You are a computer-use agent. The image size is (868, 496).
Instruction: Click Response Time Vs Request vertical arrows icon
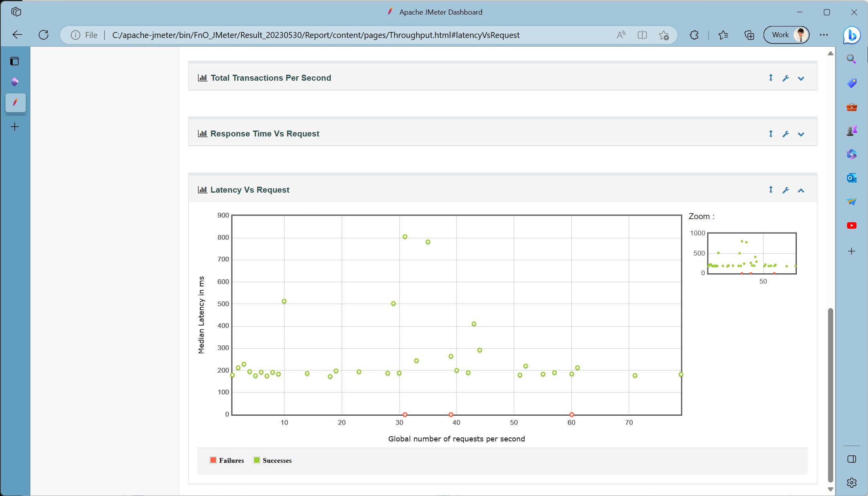pyautogui.click(x=771, y=134)
